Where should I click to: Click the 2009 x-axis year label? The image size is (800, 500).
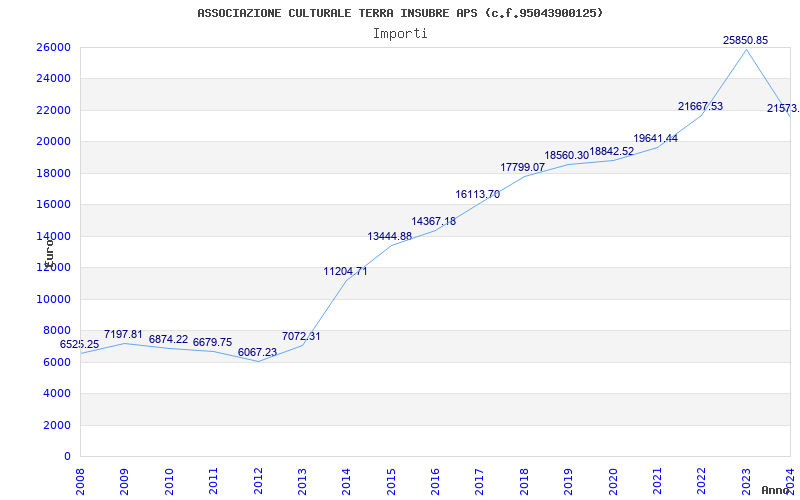point(124,481)
